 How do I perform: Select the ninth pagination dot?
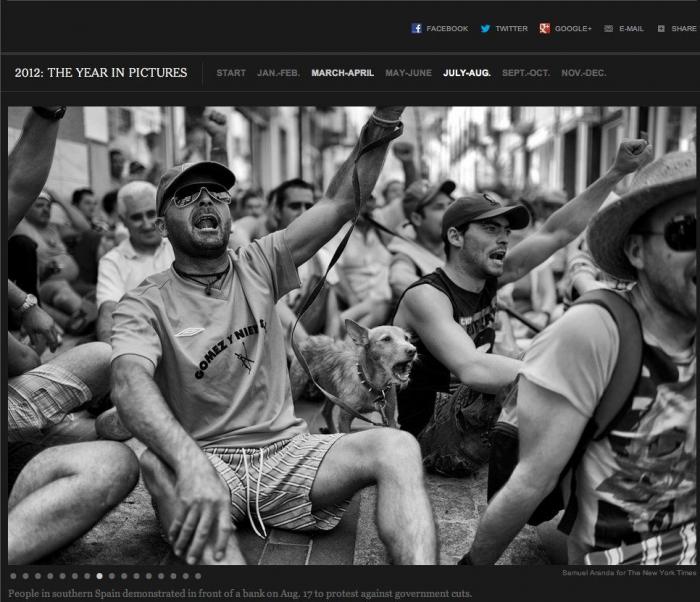[x=112, y=576]
